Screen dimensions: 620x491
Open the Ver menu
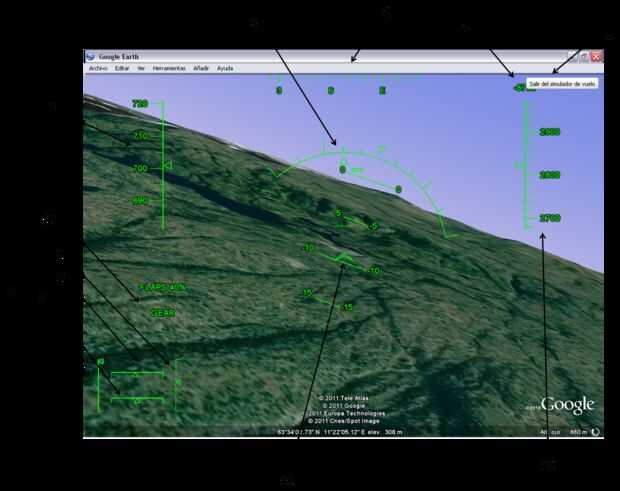coord(141,68)
